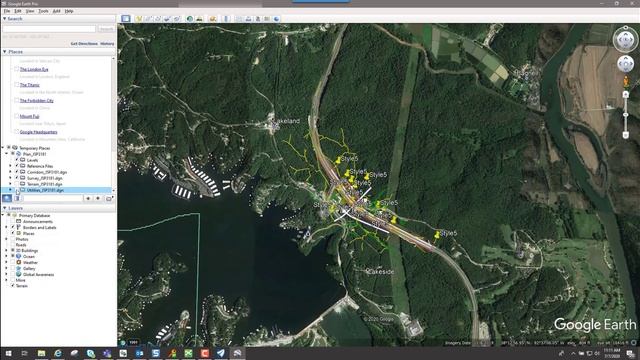Open the Edit menu
Screen dimensions: 640x360
18,11
